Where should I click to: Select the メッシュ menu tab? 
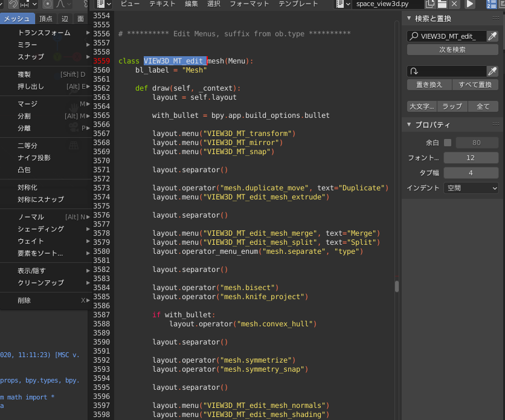[x=17, y=19]
